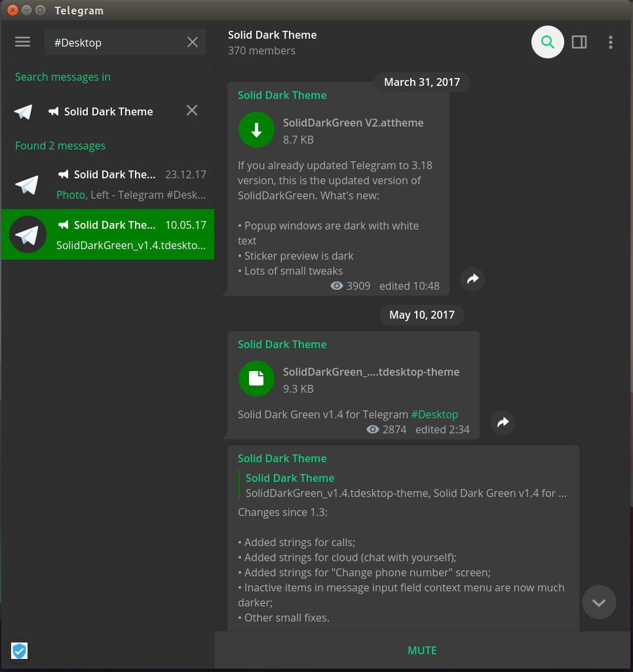This screenshot has height=672, width=633.
Task: Open the Solid Dark Theme channel header
Action: tap(272, 42)
